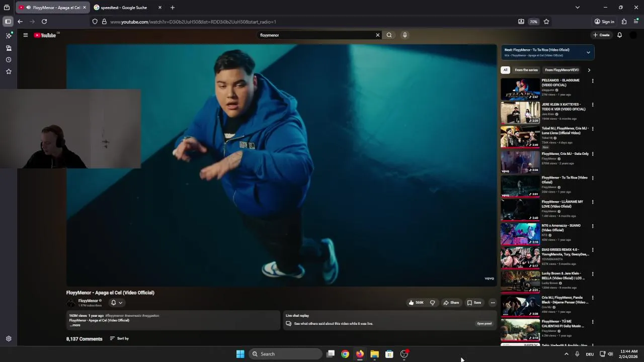This screenshot has width=644, height=362.
Task: Open Windows Start menu
Action: tap(240, 354)
